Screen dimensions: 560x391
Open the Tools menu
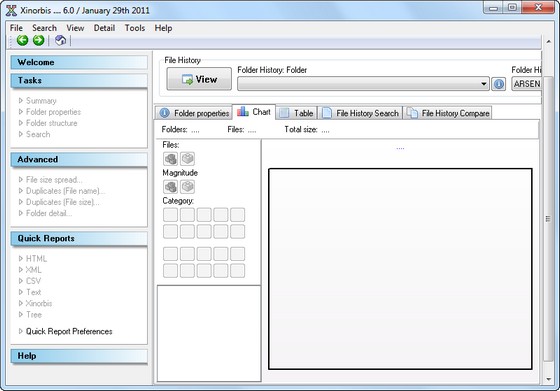135,28
